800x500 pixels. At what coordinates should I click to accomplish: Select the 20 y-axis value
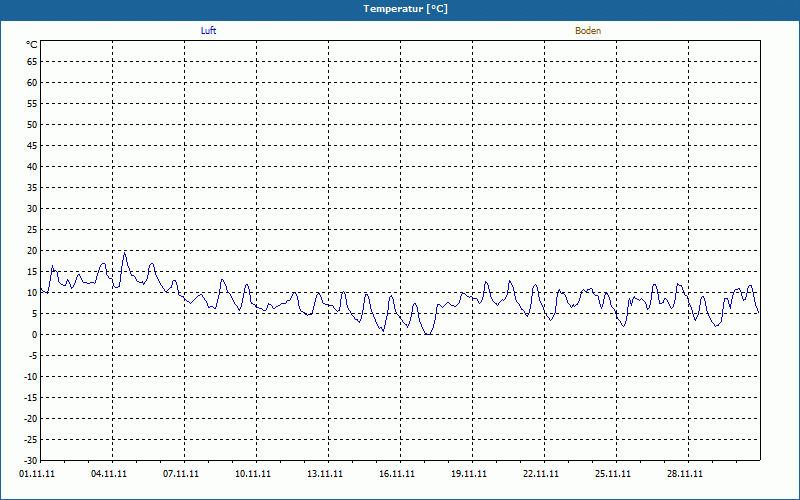[x=32, y=251]
